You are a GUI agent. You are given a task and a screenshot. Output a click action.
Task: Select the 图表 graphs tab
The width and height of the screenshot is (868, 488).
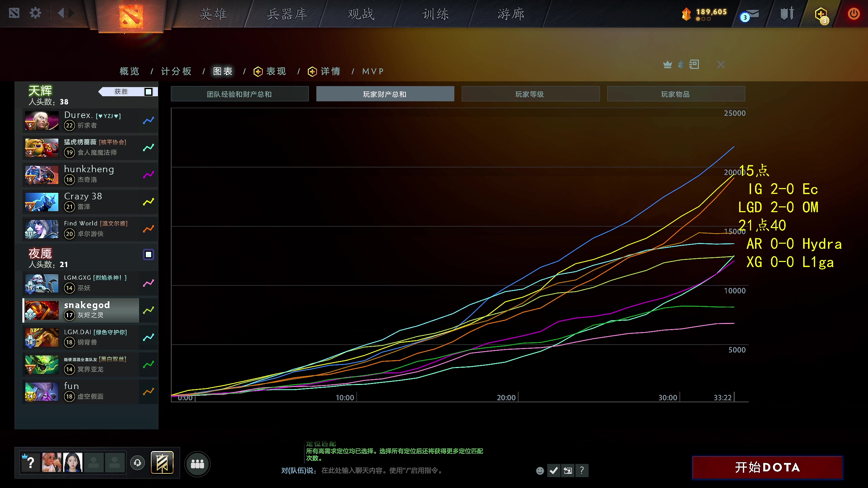(223, 71)
